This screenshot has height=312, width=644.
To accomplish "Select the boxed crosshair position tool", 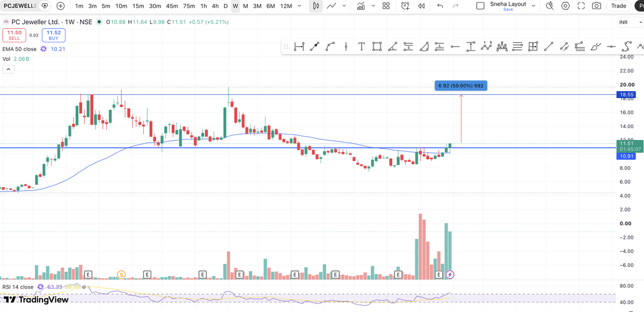I will click(533, 47).
